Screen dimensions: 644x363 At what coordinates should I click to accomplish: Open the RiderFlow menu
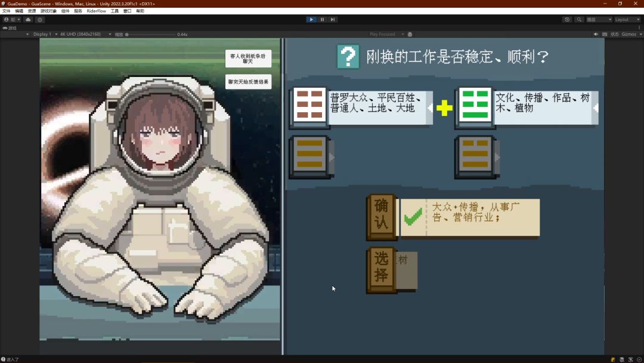pyautogui.click(x=96, y=11)
